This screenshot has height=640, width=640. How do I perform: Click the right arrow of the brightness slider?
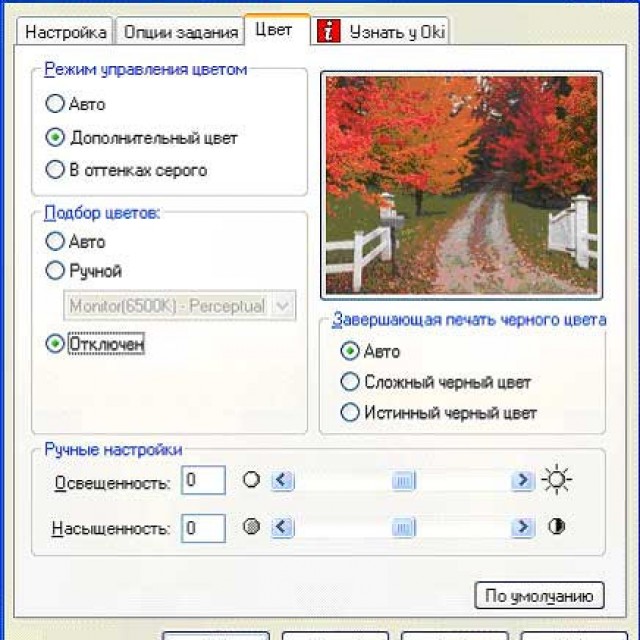522,481
